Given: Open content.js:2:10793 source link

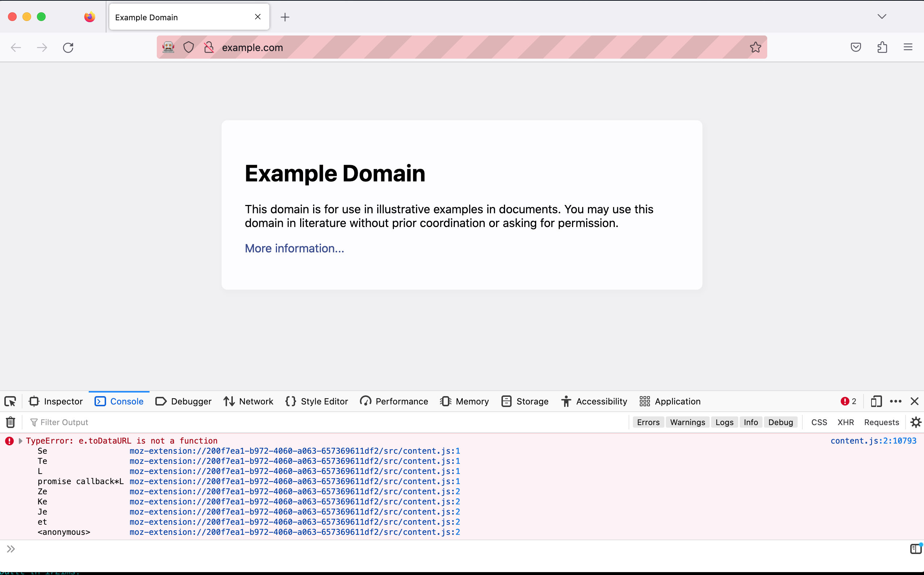Looking at the screenshot, I should coord(873,441).
